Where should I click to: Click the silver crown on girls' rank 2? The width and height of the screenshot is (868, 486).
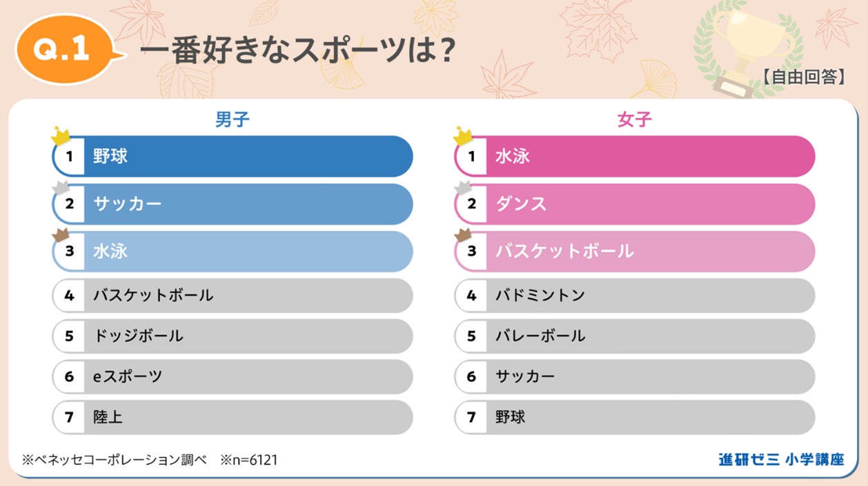click(x=462, y=185)
